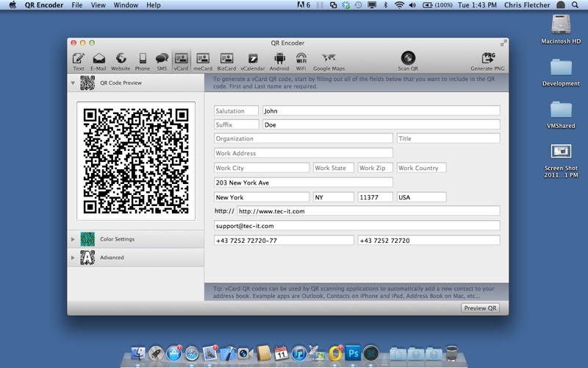Expand the Advanced section
588x368 pixels.
pyautogui.click(x=73, y=258)
